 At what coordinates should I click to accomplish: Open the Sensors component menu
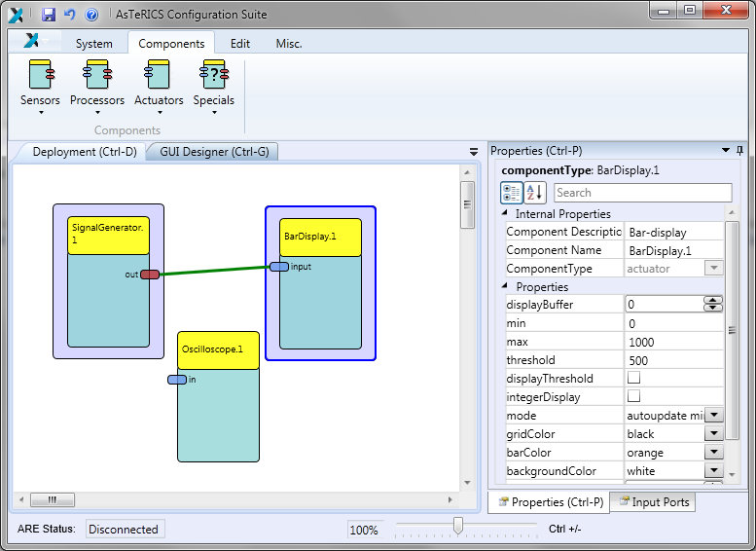coord(40,87)
